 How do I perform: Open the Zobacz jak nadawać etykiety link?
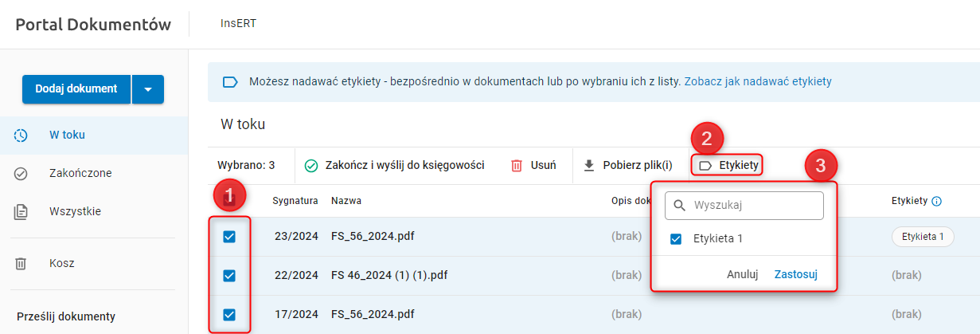[x=758, y=81]
